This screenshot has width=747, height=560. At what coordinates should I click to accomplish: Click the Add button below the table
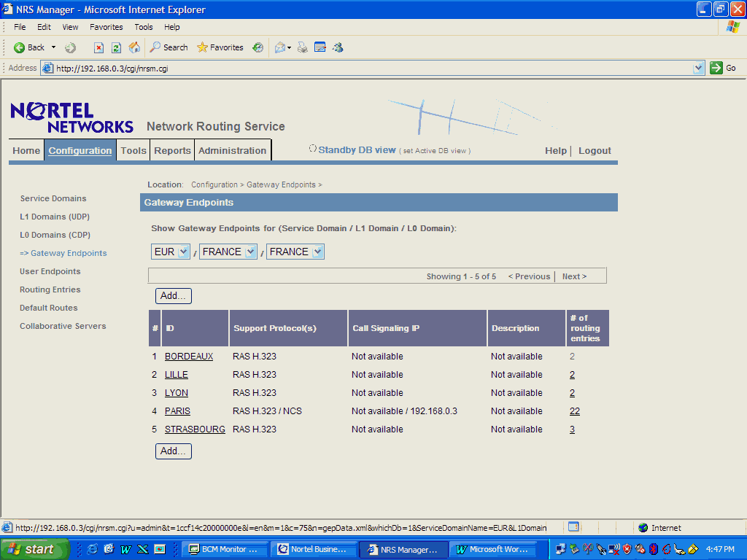(x=174, y=451)
